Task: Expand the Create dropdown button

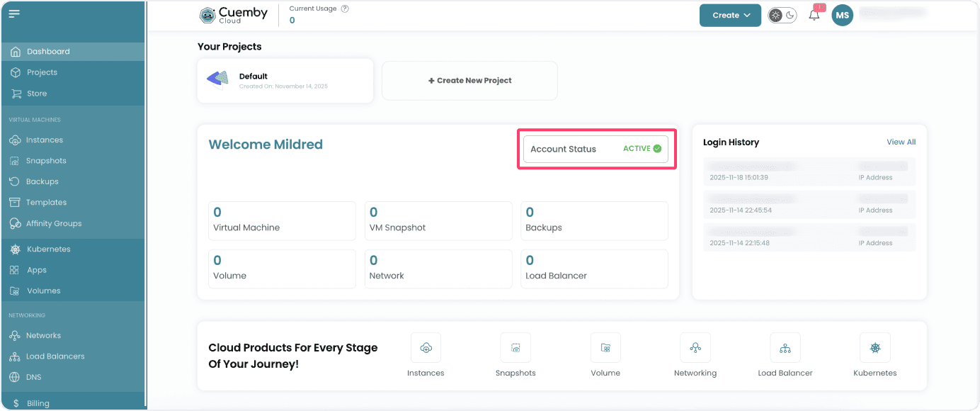Action: pyautogui.click(x=730, y=16)
